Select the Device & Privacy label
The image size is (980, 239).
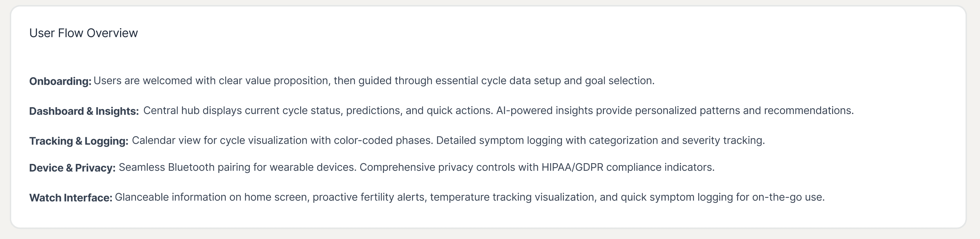coord(72,168)
